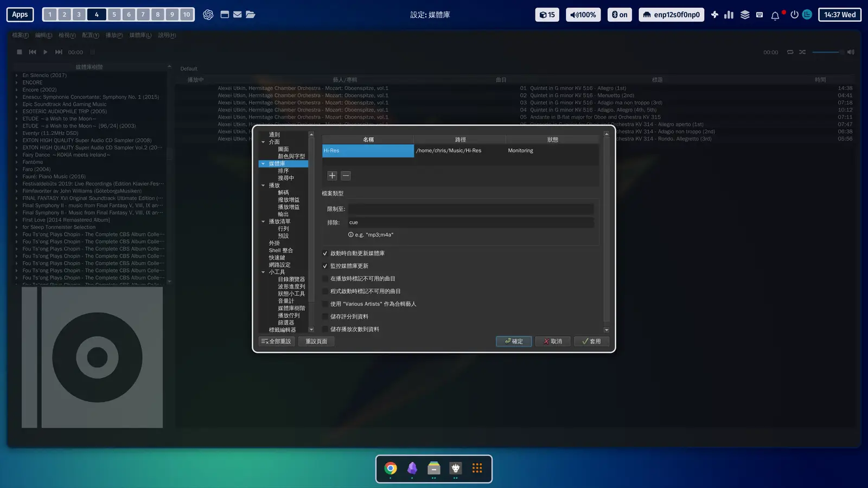868x488 pixels.
Task: Uncheck 監控媒體庫更新 option
Action: (x=325, y=266)
